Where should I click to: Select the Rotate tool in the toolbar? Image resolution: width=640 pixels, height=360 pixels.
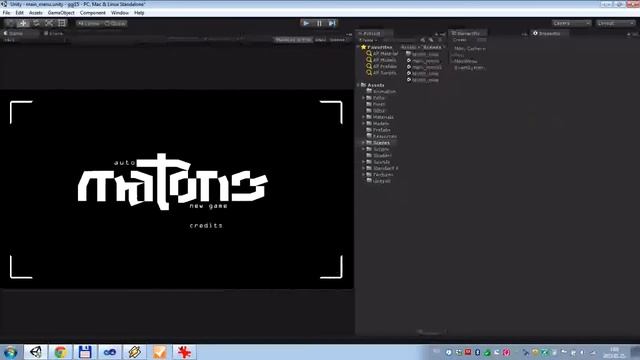click(36, 23)
